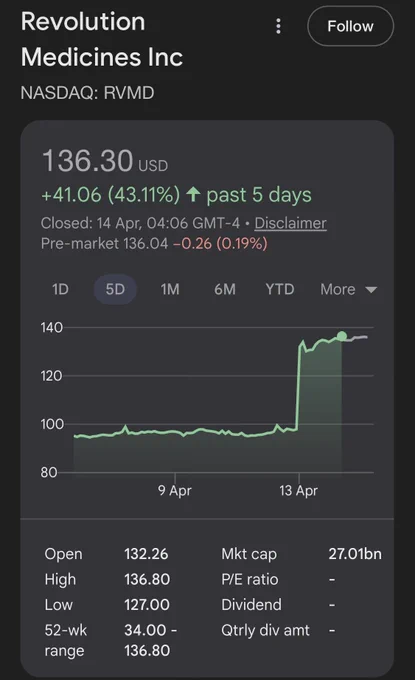Click the Dividend label

252,605
